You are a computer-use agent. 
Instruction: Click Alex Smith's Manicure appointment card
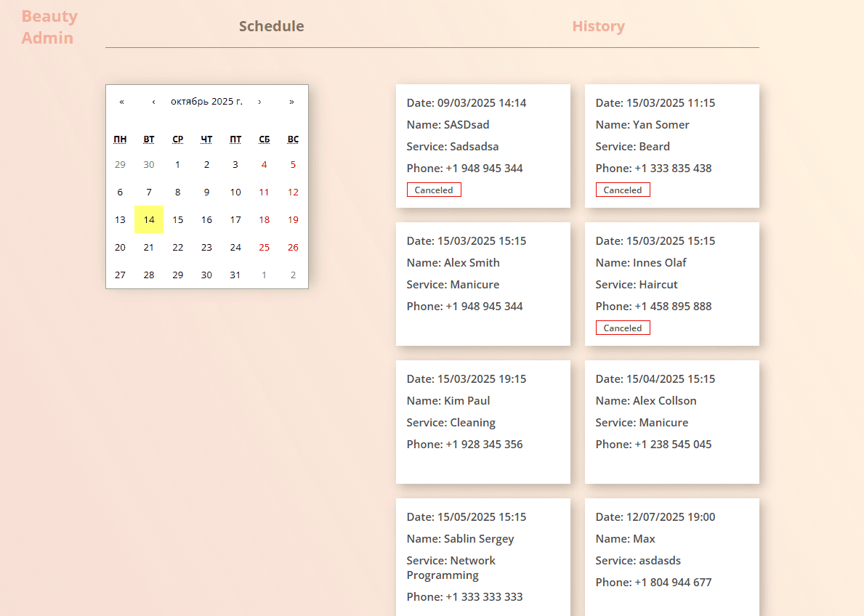tap(483, 283)
